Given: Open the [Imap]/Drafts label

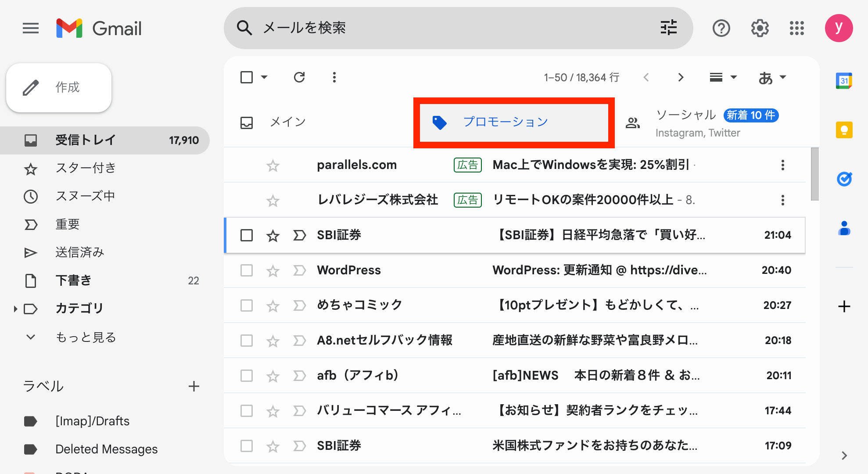Looking at the screenshot, I should pyautogui.click(x=104, y=421).
